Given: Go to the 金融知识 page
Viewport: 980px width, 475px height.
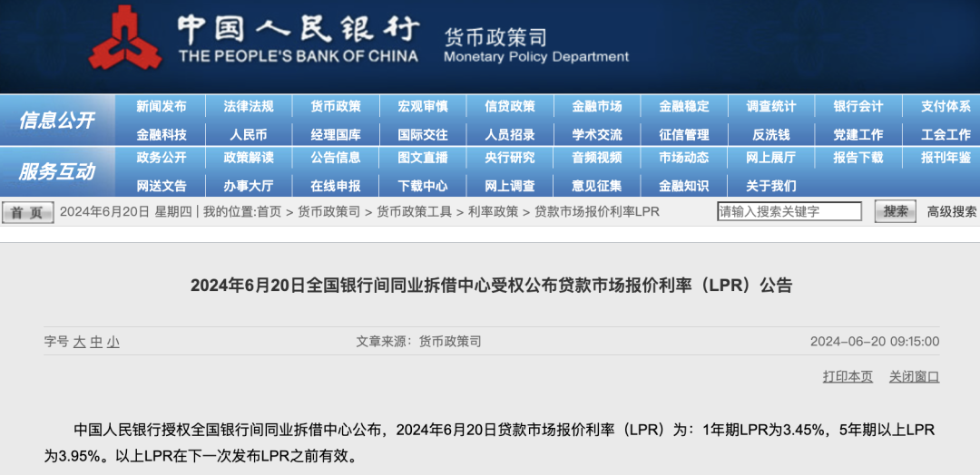Looking at the screenshot, I should coord(684,186).
